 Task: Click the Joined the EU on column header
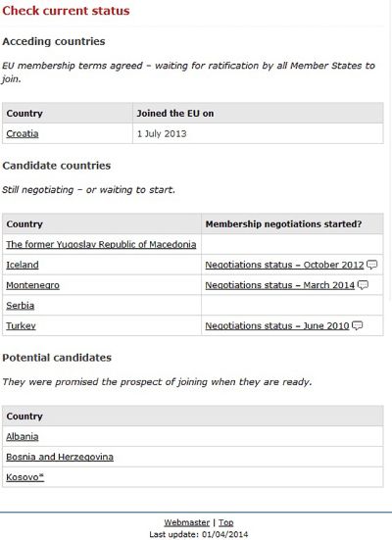click(x=175, y=114)
